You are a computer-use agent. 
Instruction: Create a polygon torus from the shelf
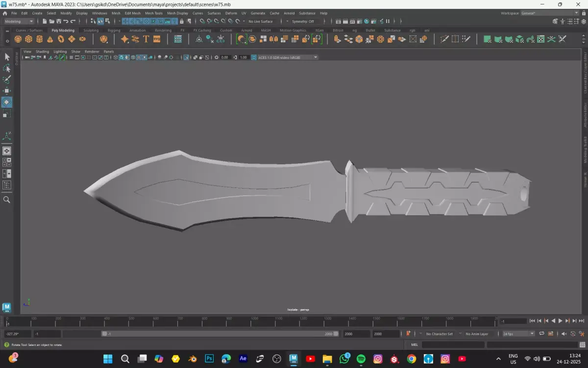coord(61,39)
